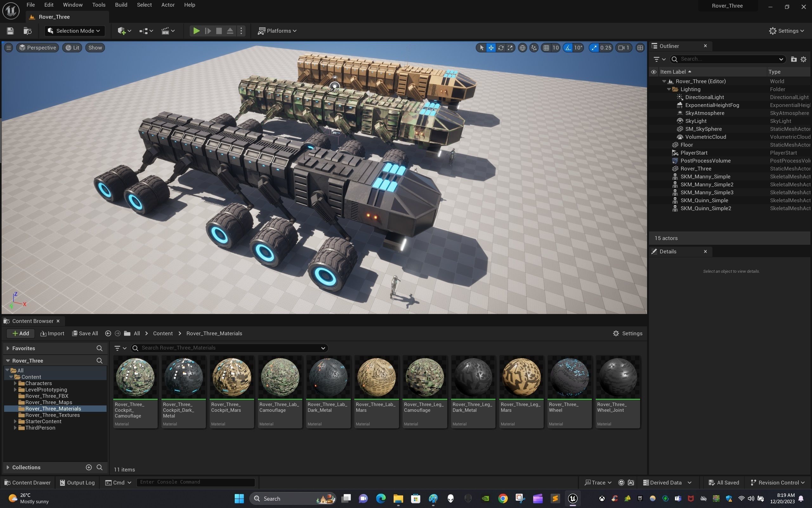Open the Show flags menu
Image resolution: width=812 pixels, height=508 pixels.
(95, 48)
